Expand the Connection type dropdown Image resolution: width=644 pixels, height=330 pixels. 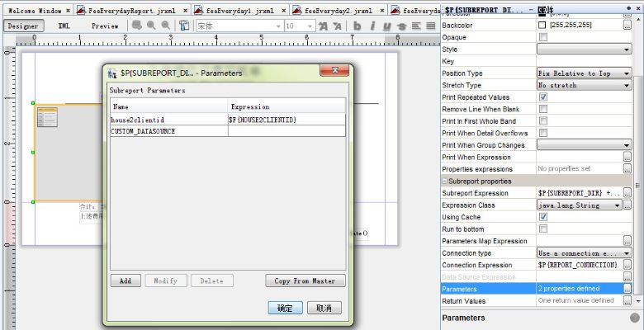pyautogui.click(x=627, y=253)
